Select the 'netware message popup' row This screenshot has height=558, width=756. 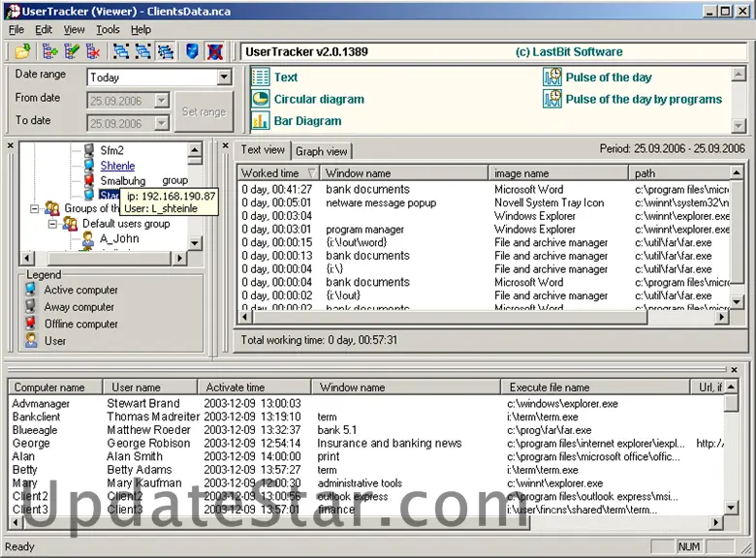click(x=484, y=202)
